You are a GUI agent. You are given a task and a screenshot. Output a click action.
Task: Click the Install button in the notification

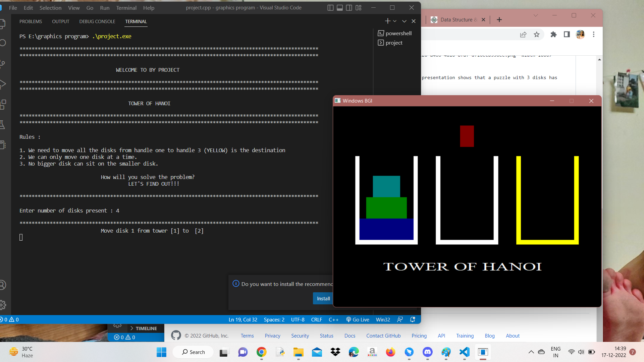pos(323,298)
